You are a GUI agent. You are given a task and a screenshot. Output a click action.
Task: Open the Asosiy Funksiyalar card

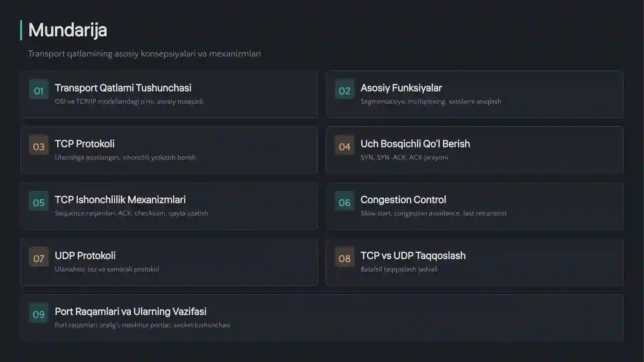coord(475,94)
